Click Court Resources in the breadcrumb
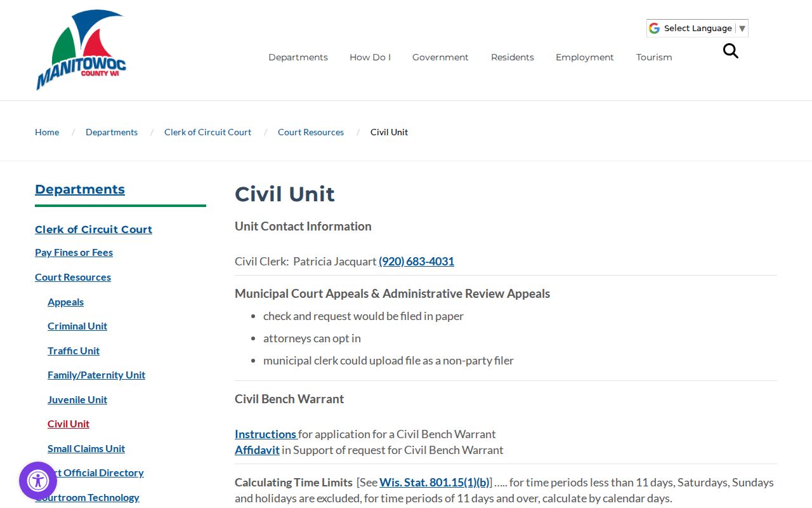Screen dimensions: 812x508 311,132
